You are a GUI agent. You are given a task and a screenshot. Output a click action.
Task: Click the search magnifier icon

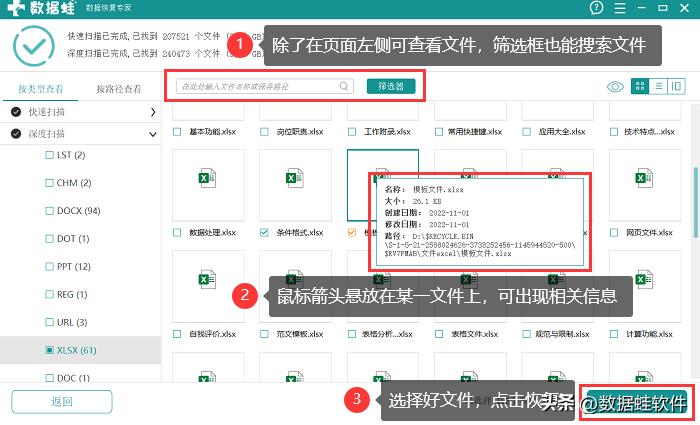pyautogui.click(x=345, y=87)
